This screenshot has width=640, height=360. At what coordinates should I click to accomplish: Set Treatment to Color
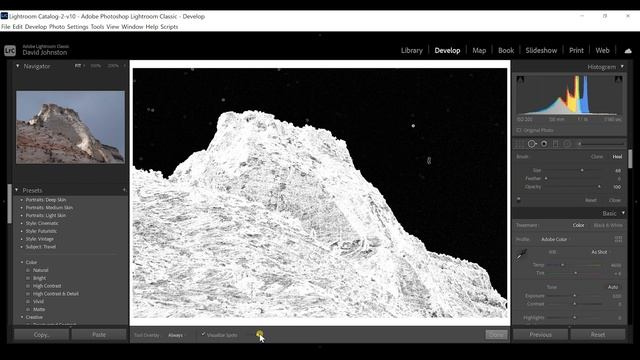point(578,225)
